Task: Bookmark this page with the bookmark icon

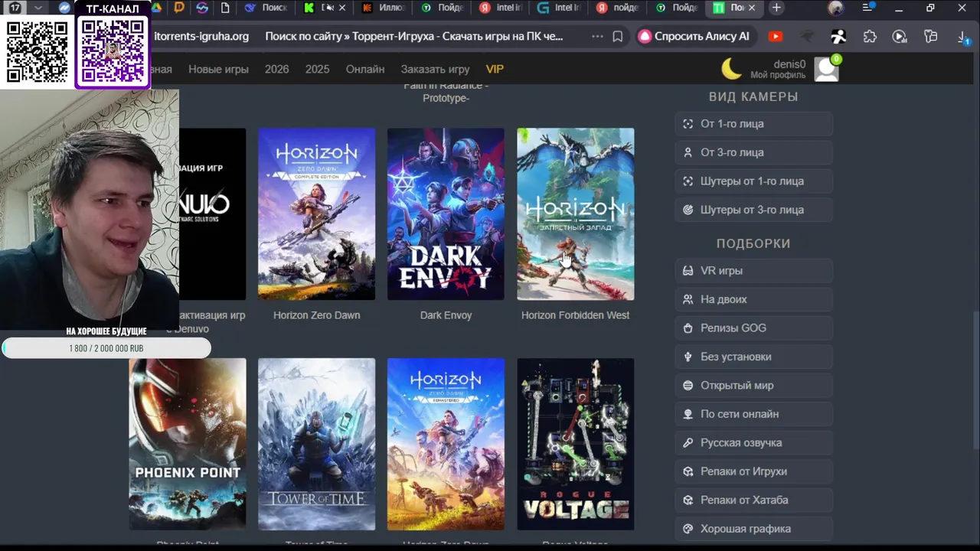Action: [x=618, y=36]
